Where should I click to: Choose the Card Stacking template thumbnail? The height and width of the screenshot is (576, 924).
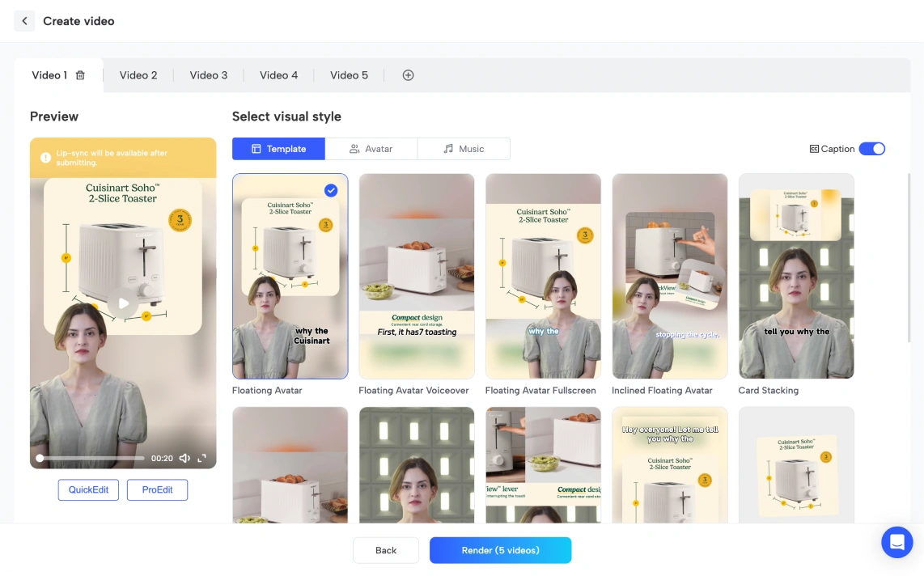[796, 276]
